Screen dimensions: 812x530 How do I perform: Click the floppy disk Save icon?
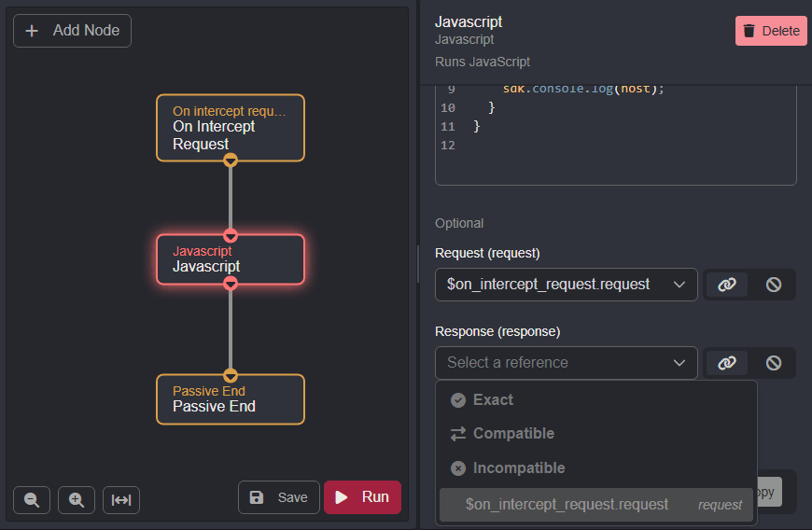coord(257,497)
